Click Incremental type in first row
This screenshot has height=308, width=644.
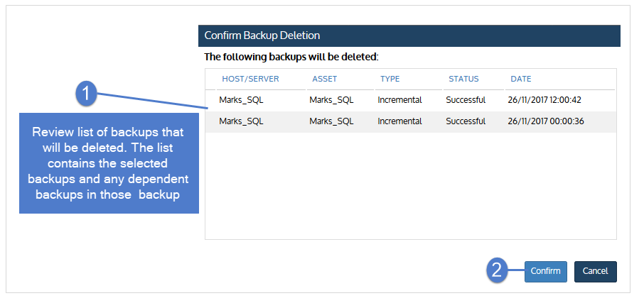(x=399, y=100)
